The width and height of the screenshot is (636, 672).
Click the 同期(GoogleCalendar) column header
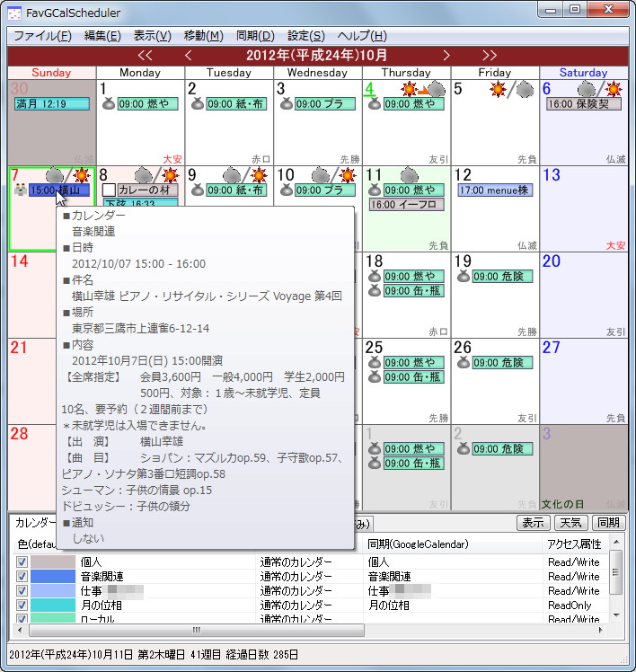click(x=453, y=544)
